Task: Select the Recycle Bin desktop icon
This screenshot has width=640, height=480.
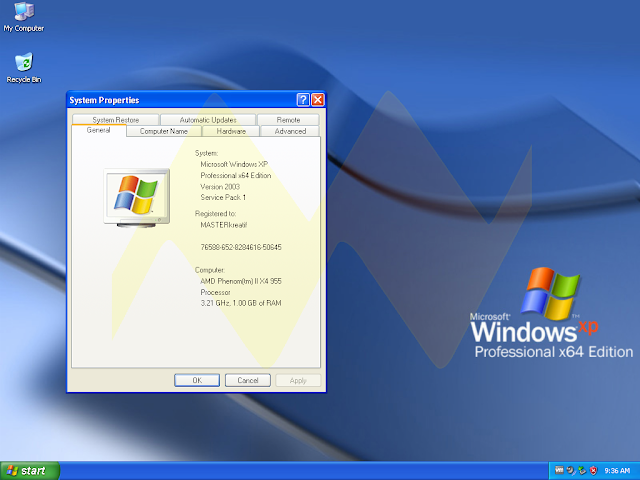Action: click(24, 68)
